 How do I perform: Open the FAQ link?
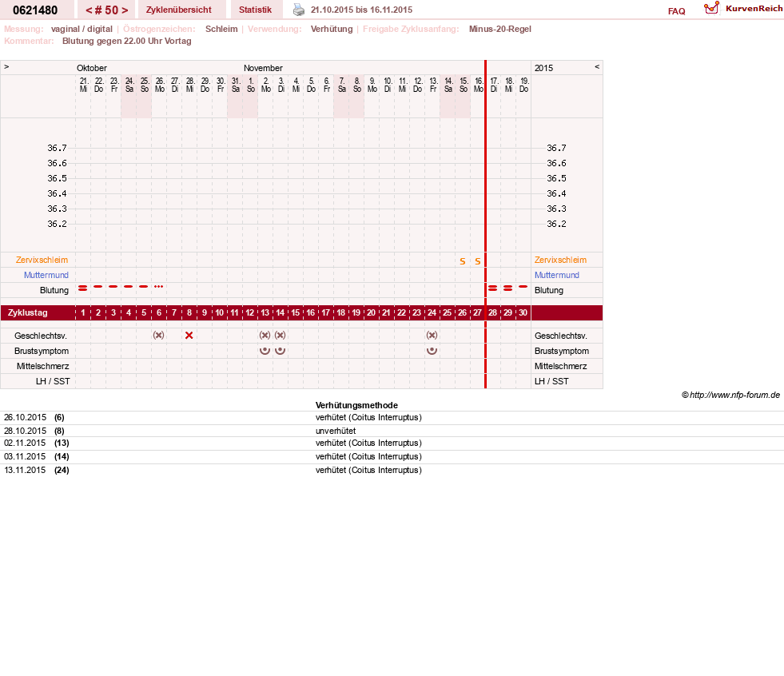(676, 11)
